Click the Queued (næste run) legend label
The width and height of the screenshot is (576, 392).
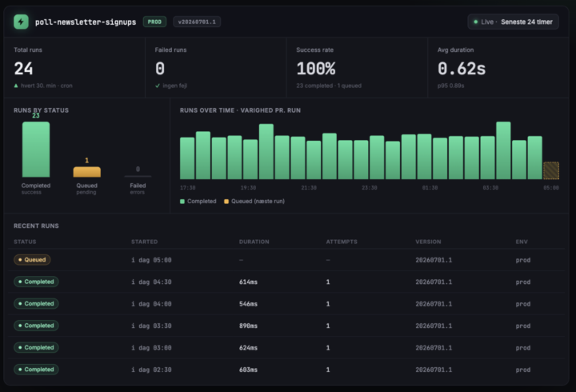[258, 202]
